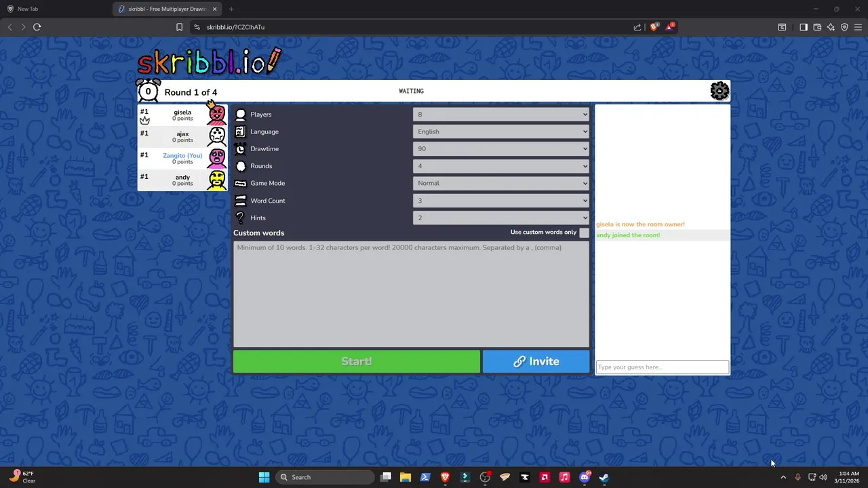Click the Round 1 of 4 text
868x488 pixels.
191,92
